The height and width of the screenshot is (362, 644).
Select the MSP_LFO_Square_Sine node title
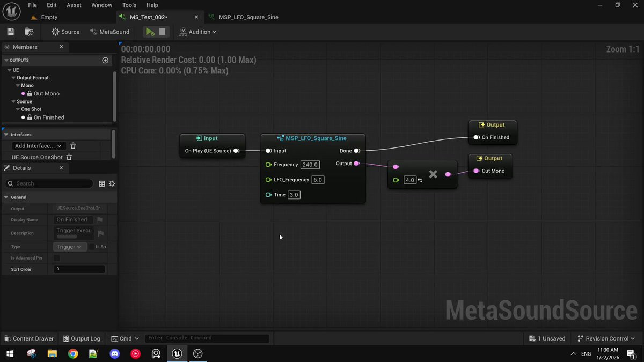coord(316,138)
